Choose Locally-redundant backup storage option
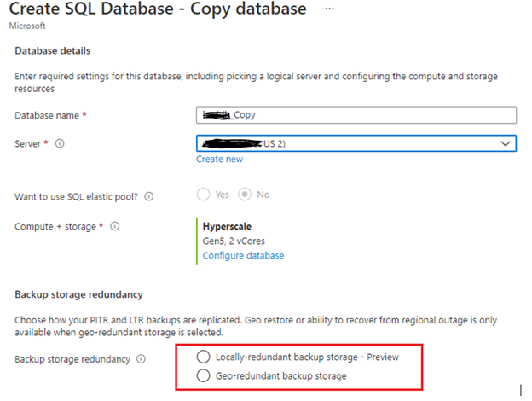This screenshot has width=532, height=401. pos(203,357)
